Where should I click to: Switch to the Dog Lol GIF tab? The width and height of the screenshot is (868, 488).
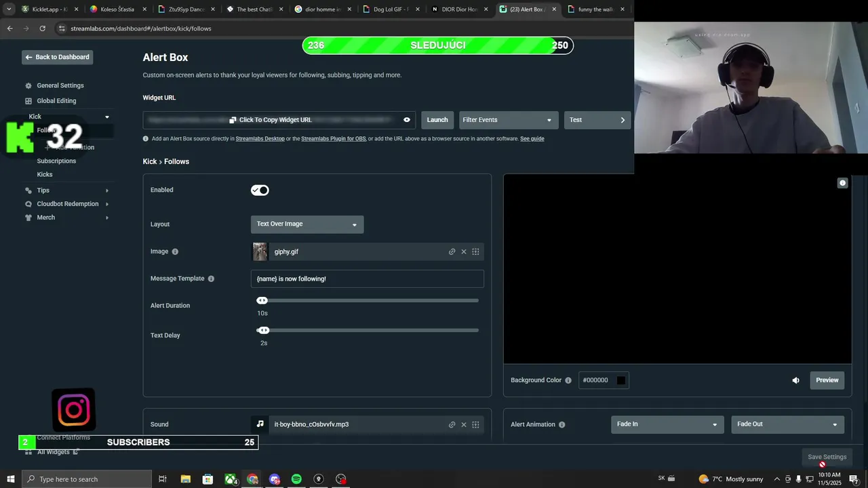(391, 9)
